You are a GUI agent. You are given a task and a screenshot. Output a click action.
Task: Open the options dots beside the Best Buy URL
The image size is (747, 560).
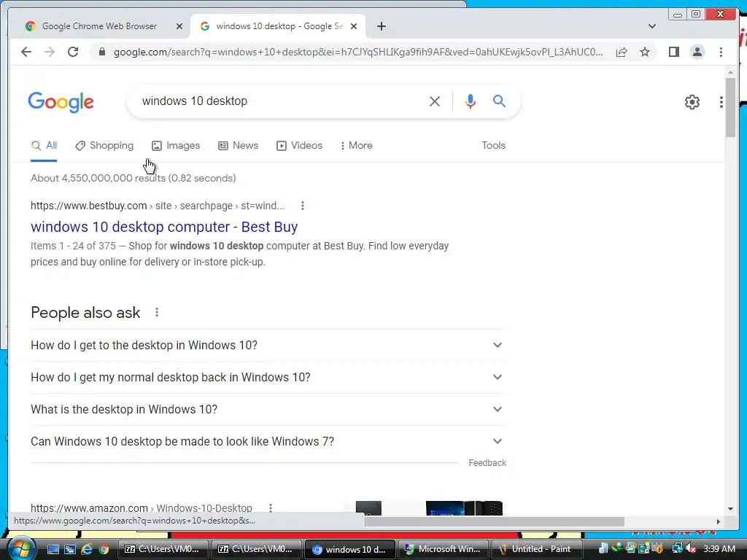pyautogui.click(x=303, y=206)
